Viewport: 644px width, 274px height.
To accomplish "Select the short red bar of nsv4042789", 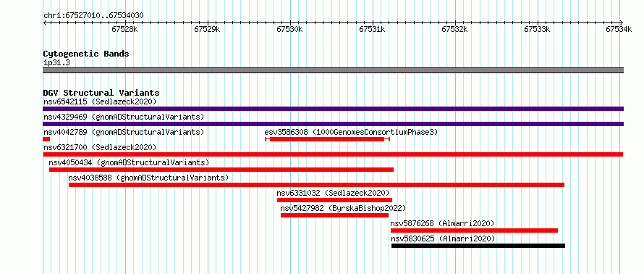I will click(x=46, y=139).
